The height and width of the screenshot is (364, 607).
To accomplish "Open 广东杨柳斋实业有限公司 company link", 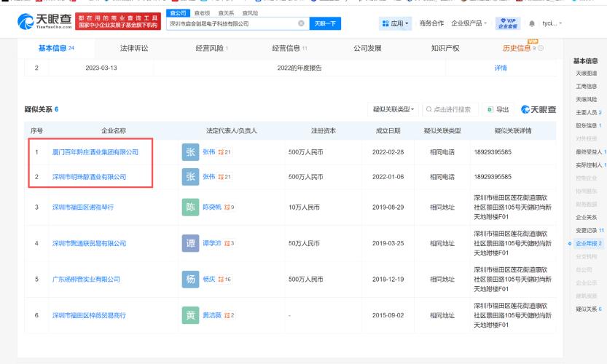I will pos(86,280).
